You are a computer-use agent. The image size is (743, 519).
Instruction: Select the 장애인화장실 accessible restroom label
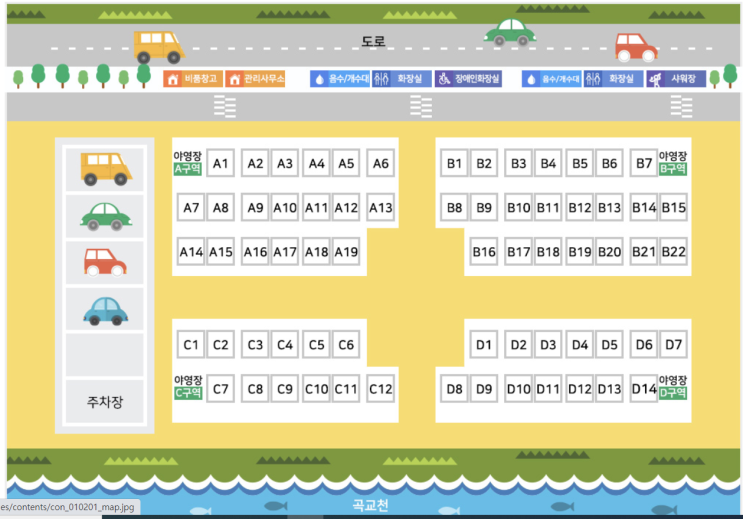tap(468, 79)
